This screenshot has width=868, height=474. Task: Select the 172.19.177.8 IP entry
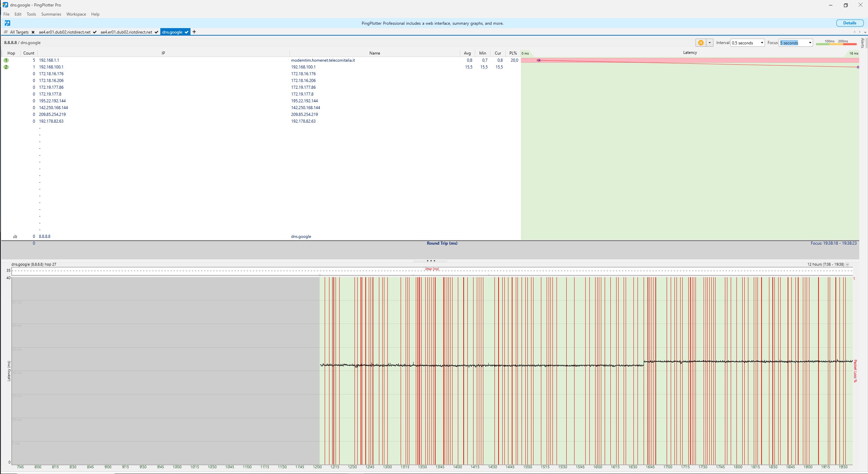point(50,94)
